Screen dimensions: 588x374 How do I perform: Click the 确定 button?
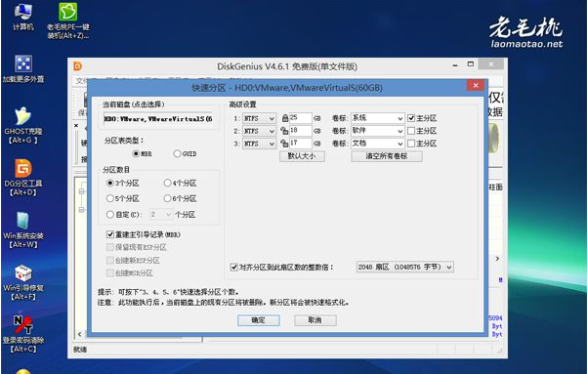tap(259, 320)
